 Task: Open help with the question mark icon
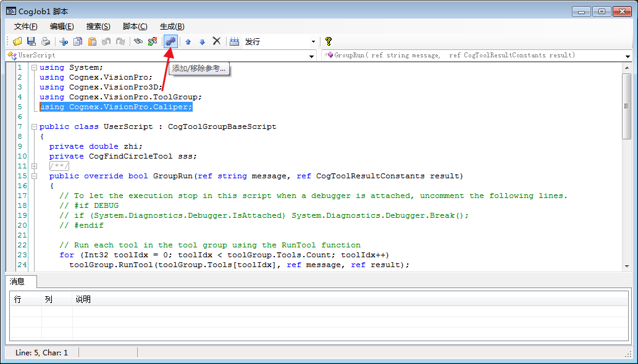pyautogui.click(x=329, y=41)
